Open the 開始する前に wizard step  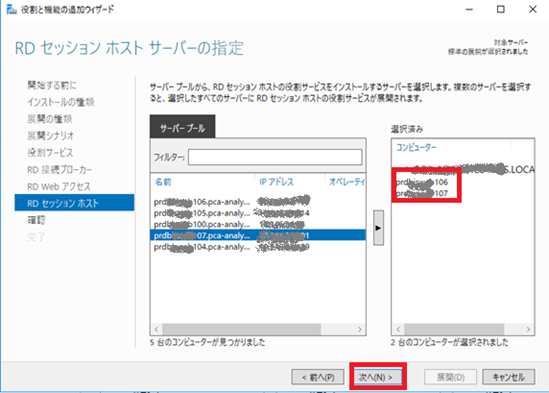click(52, 85)
